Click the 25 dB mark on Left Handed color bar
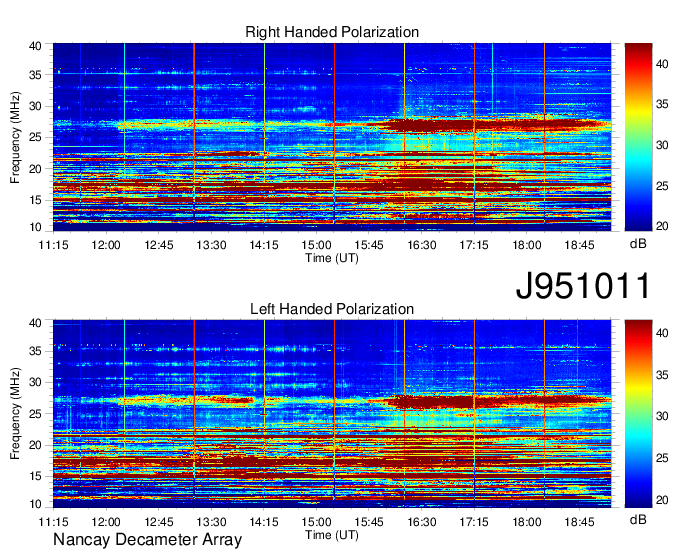The width and height of the screenshot is (680, 552). (662, 458)
